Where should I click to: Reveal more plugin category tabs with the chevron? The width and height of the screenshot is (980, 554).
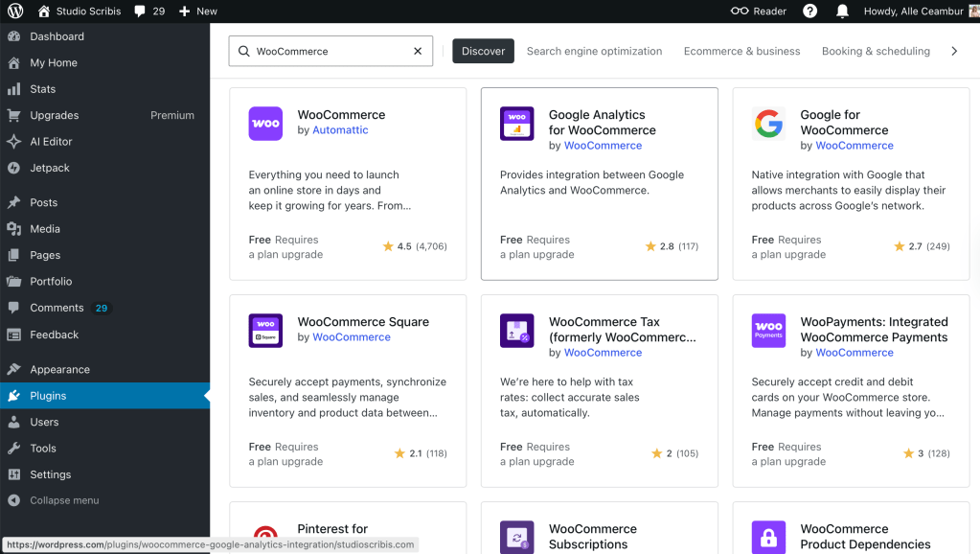[x=954, y=51]
